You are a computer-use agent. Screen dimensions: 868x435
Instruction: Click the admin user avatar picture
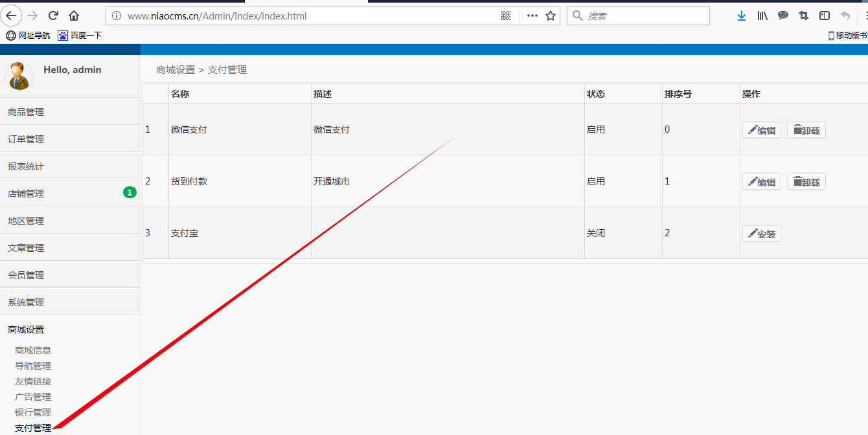(19, 76)
